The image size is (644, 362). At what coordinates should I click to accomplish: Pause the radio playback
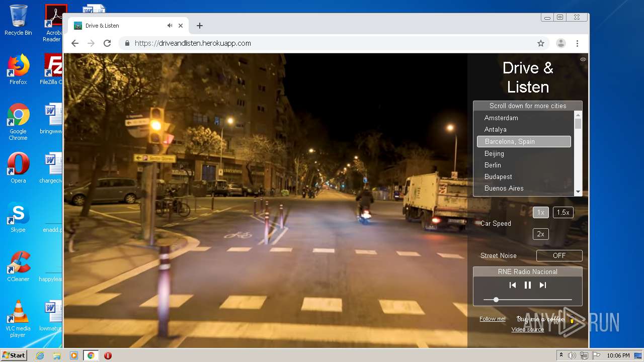pos(528,285)
